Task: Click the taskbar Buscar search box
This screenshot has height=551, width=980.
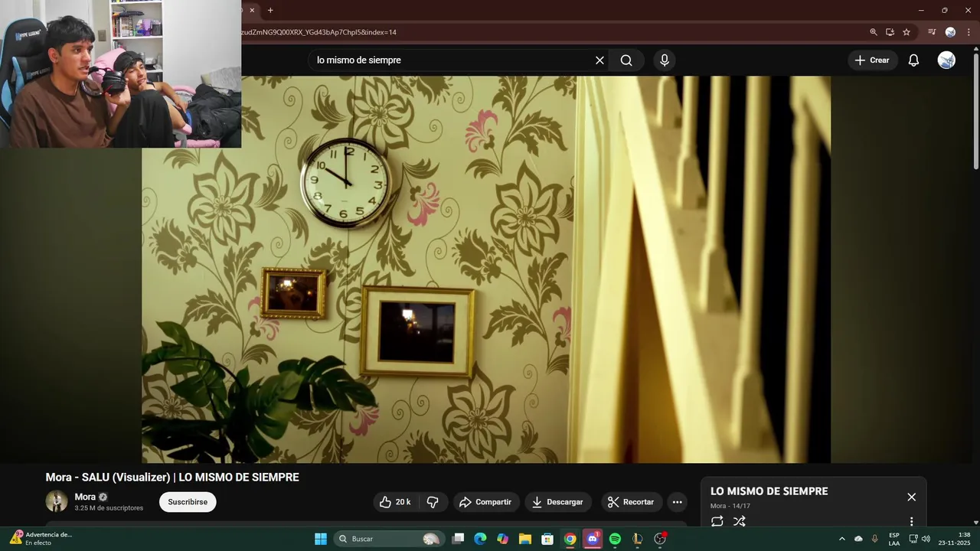Action: [x=390, y=539]
